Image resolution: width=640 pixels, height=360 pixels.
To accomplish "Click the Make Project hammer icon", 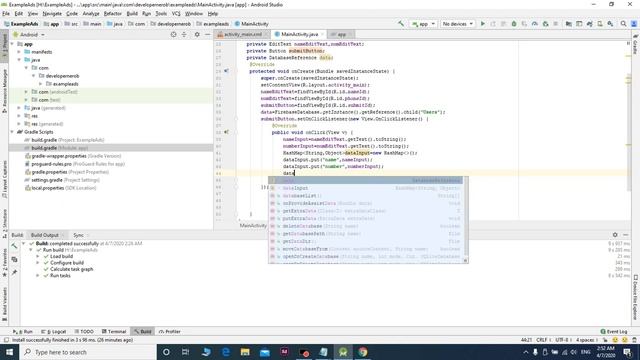I will (401, 24).
